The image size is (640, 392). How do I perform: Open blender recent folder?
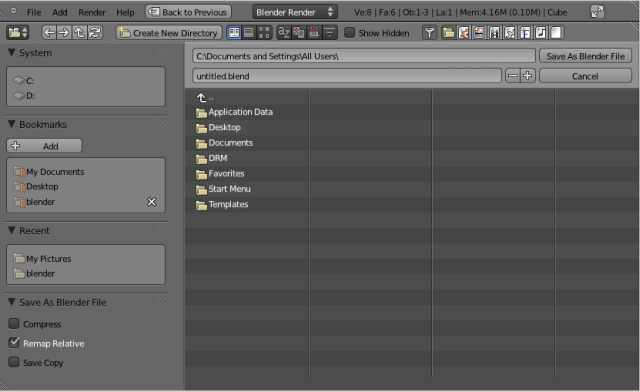coord(86,273)
